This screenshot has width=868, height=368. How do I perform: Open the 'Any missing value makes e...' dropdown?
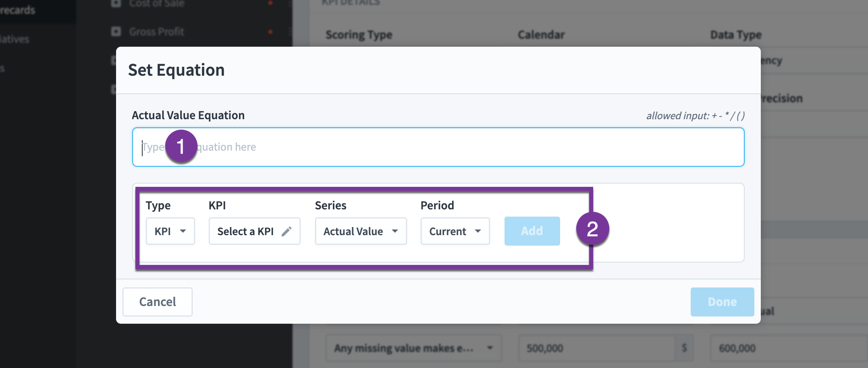pyautogui.click(x=414, y=347)
